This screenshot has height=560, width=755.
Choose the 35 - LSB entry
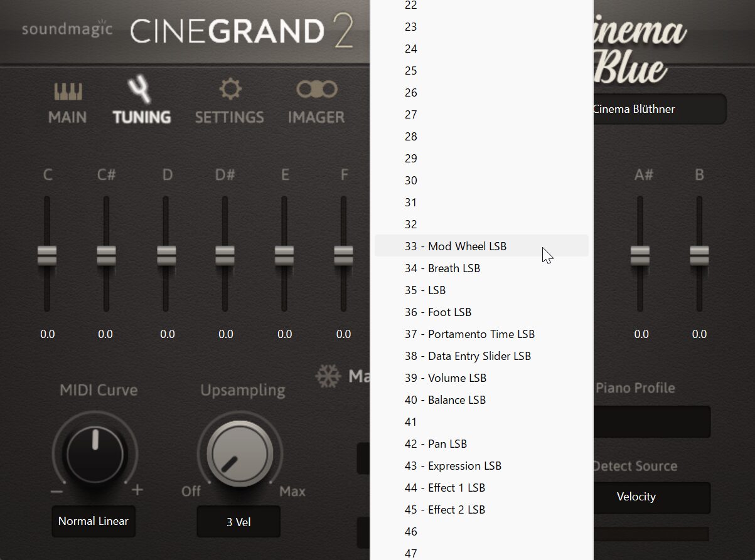(481, 290)
